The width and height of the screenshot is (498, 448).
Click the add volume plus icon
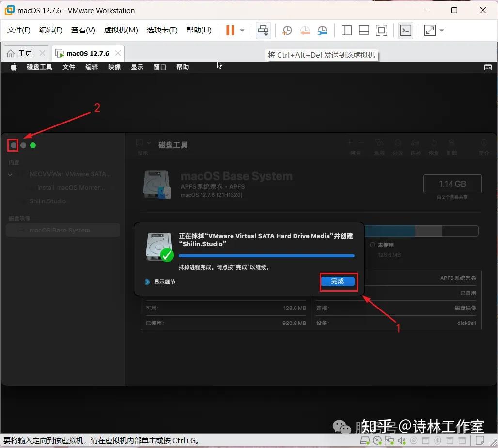pos(350,143)
